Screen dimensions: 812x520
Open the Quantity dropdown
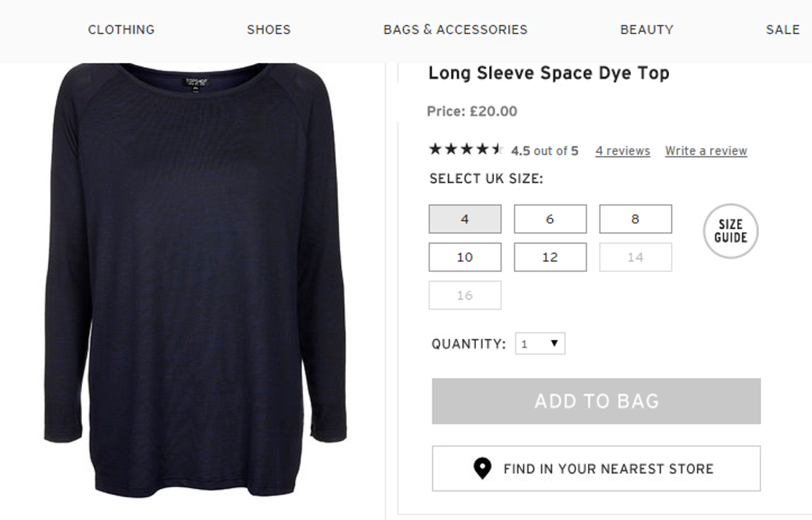pos(540,344)
